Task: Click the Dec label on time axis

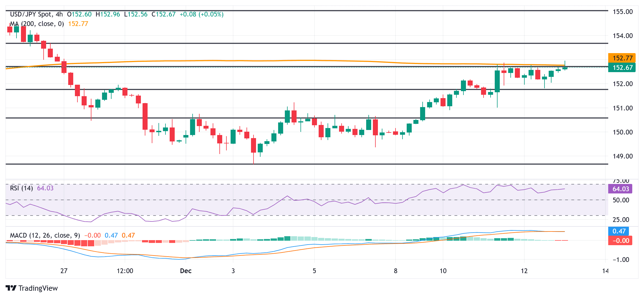Action: [x=186, y=271]
